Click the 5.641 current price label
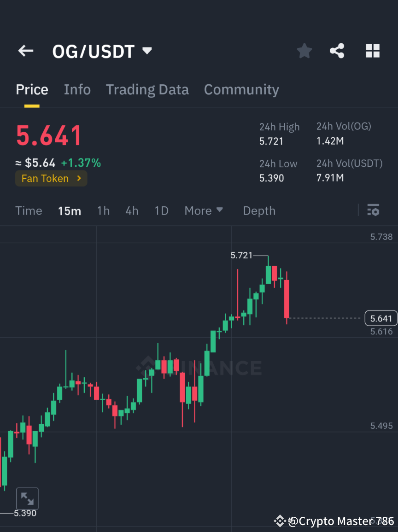The image size is (398, 532). pos(381,318)
